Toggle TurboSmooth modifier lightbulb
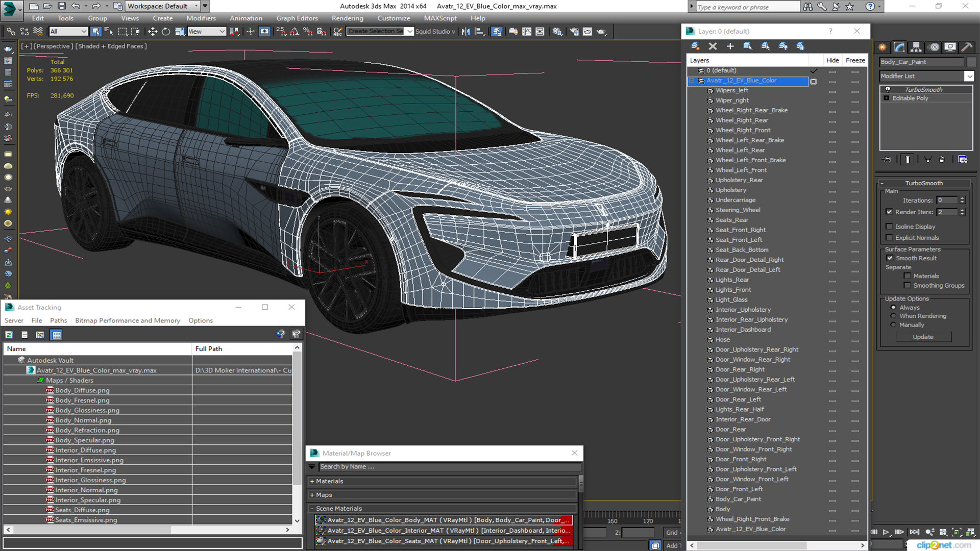Viewport: 980px width, 551px height. pos(888,90)
